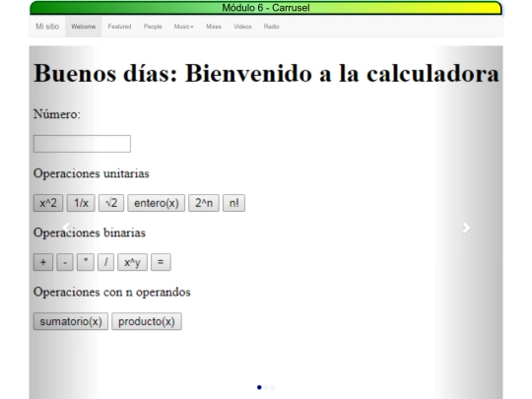Image resolution: width=532 pixels, height=399 pixels.
Task: Open the Mi sitio brand link
Action: (47, 27)
